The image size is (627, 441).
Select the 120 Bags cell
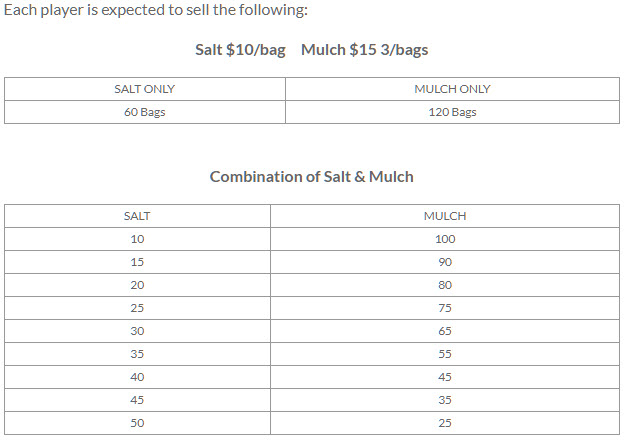[452, 112]
